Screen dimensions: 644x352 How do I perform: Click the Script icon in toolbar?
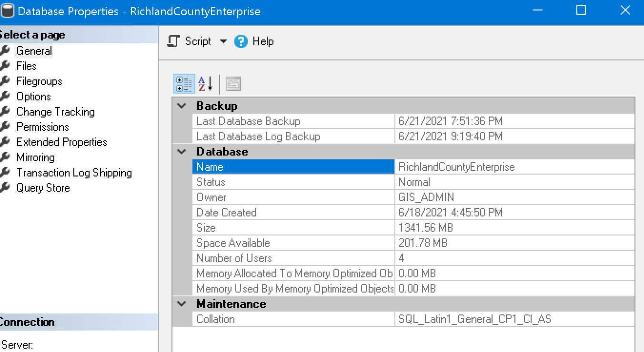point(173,41)
